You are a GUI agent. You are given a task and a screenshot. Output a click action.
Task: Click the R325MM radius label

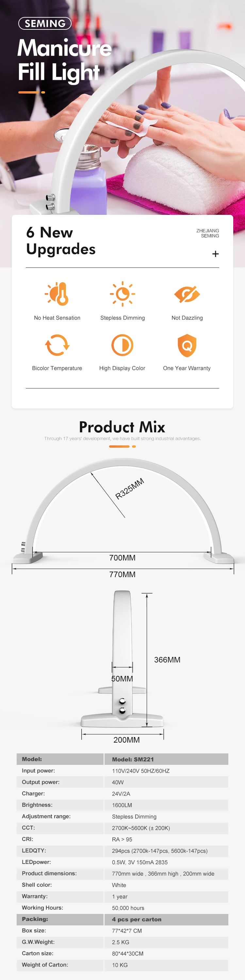pyautogui.click(x=130, y=489)
